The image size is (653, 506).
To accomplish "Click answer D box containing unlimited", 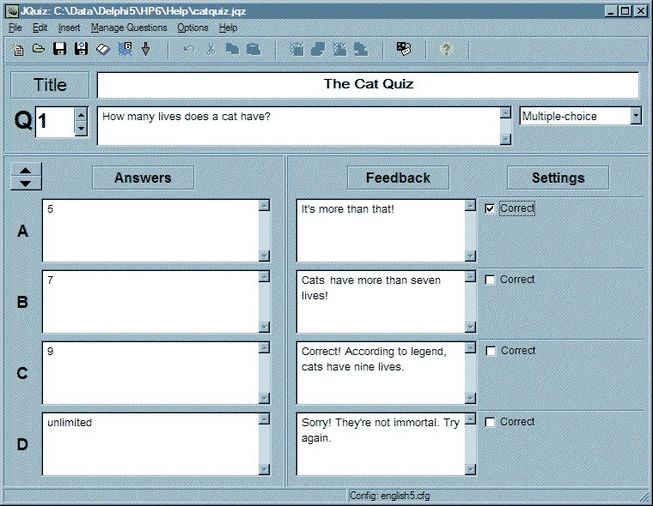I will click(150, 444).
